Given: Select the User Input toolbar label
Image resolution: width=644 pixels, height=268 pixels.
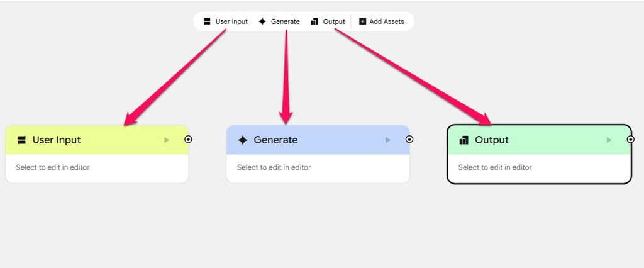Looking at the screenshot, I should coord(231,21).
